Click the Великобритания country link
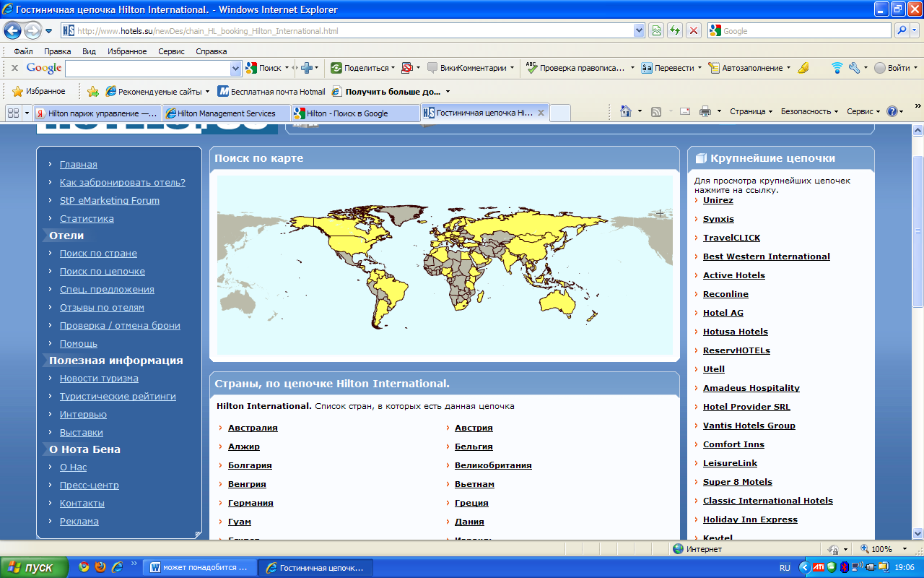Viewport: 924px width, 578px height. point(493,465)
